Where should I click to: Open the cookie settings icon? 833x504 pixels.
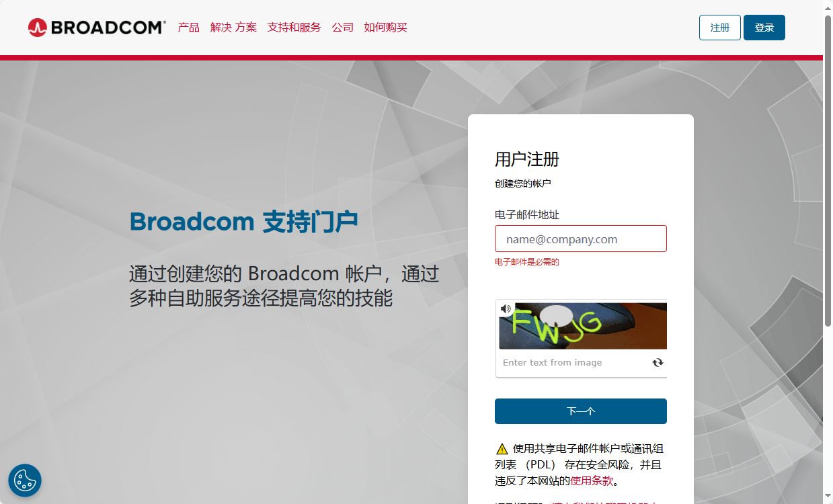tap(25, 480)
